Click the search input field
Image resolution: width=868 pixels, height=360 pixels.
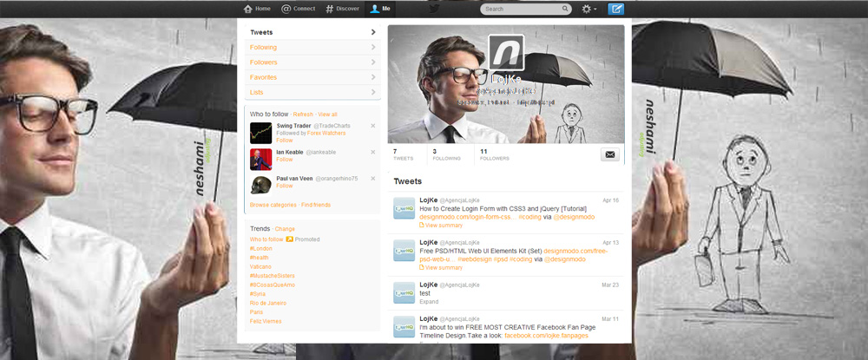coord(526,9)
